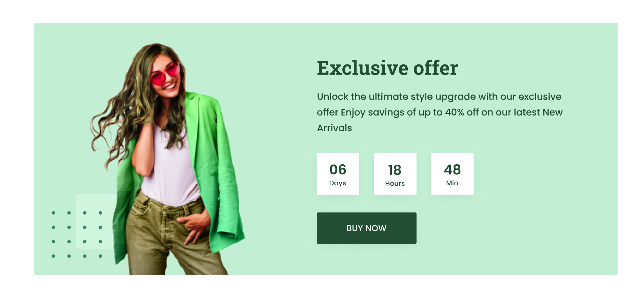
Task: Select the 48 Min countdown box
Action: (452, 174)
